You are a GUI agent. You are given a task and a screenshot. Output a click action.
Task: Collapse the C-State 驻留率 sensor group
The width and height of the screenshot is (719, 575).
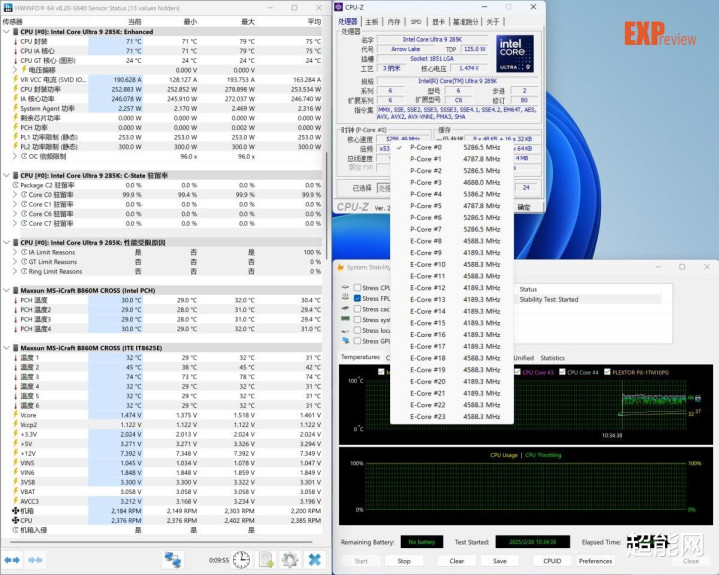click(6, 175)
